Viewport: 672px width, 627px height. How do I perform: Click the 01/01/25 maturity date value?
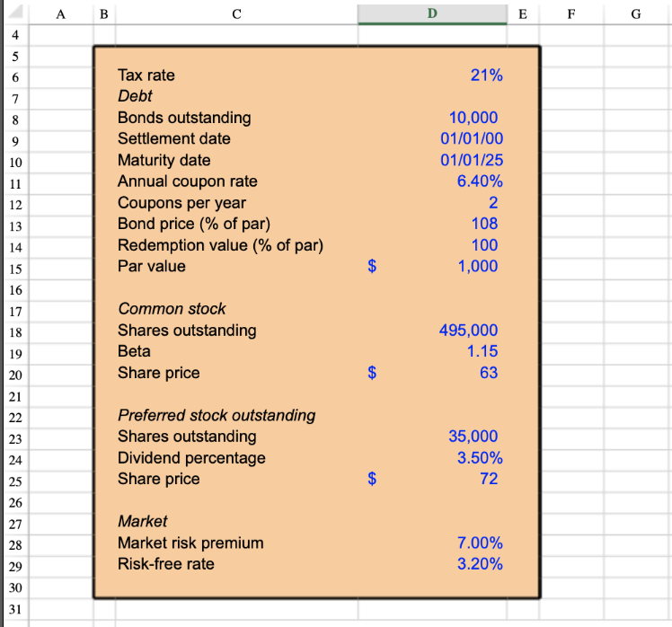click(472, 160)
